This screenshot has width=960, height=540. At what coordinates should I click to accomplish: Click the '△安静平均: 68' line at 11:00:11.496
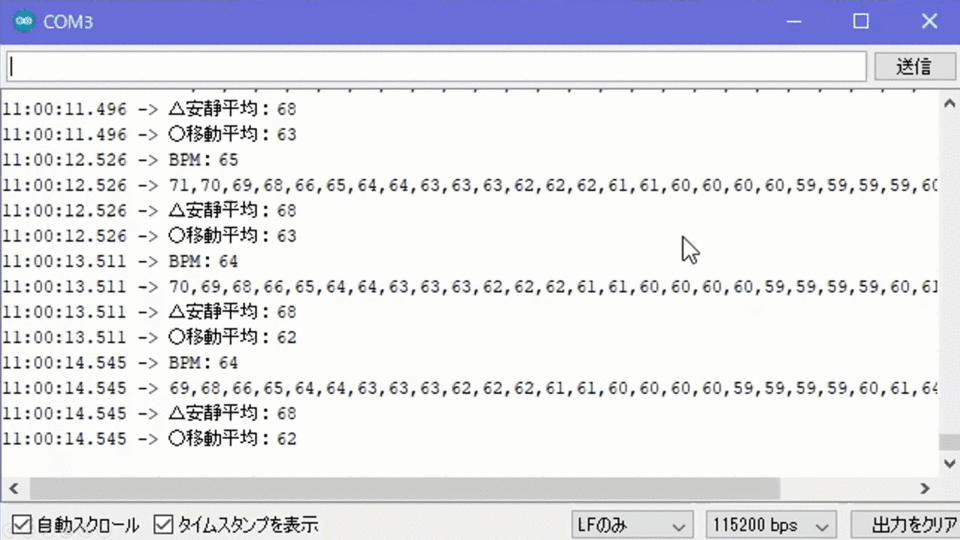point(149,109)
